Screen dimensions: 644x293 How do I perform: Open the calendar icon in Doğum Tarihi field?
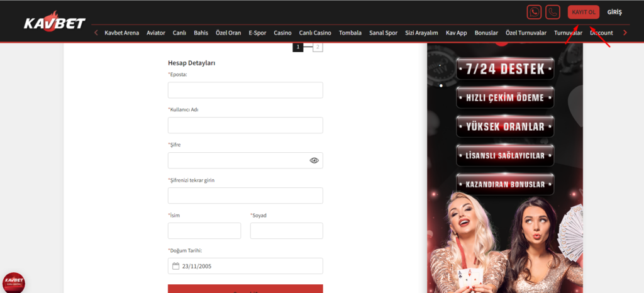[x=175, y=266]
